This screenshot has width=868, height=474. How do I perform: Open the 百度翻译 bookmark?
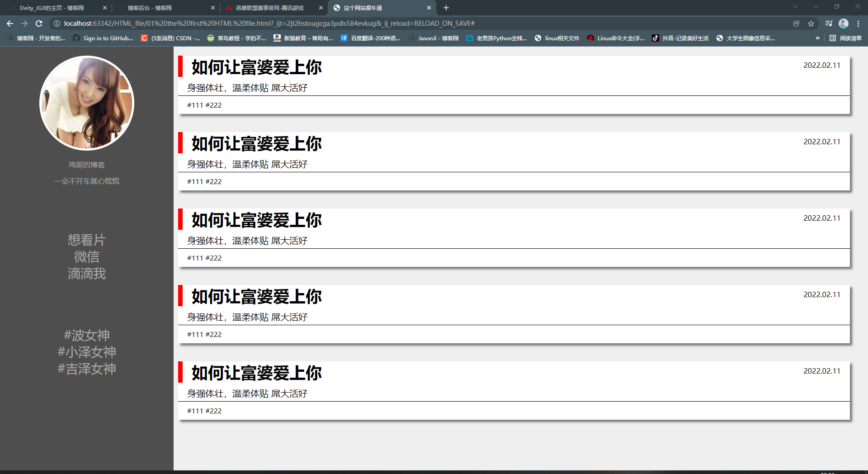click(x=371, y=38)
